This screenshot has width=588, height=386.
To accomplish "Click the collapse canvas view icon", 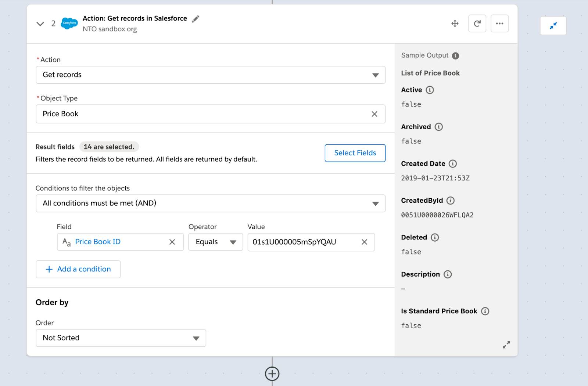I will tap(553, 26).
